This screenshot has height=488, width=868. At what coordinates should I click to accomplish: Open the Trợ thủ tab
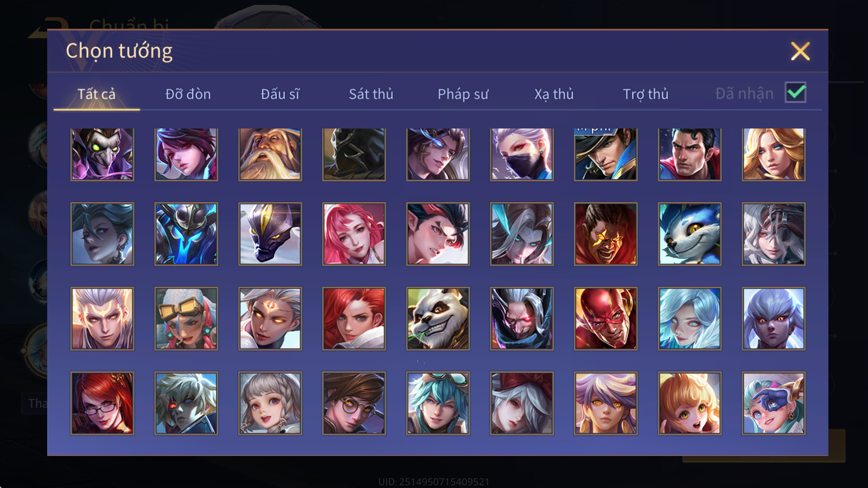[x=646, y=94]
